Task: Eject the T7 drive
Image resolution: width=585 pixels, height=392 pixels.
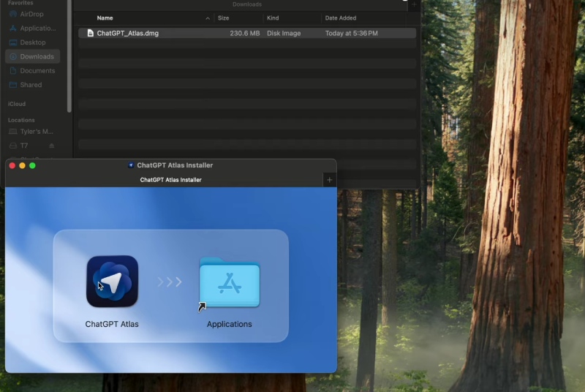Action: tap(51, 146)
